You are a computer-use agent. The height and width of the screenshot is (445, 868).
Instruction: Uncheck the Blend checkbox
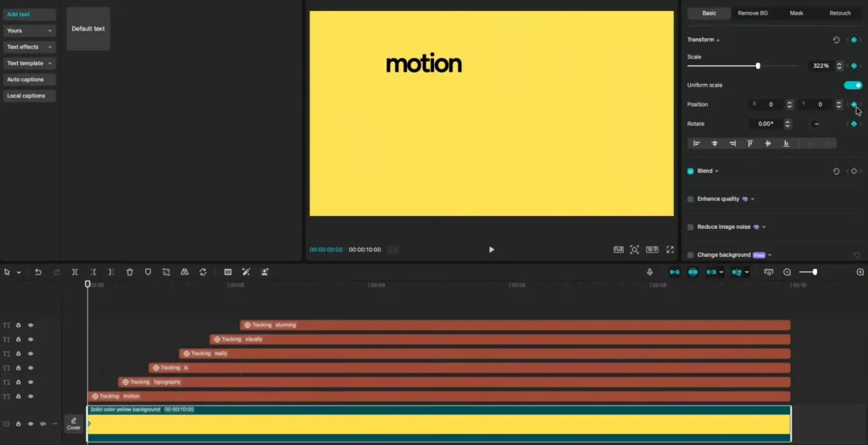click(690, 171)
